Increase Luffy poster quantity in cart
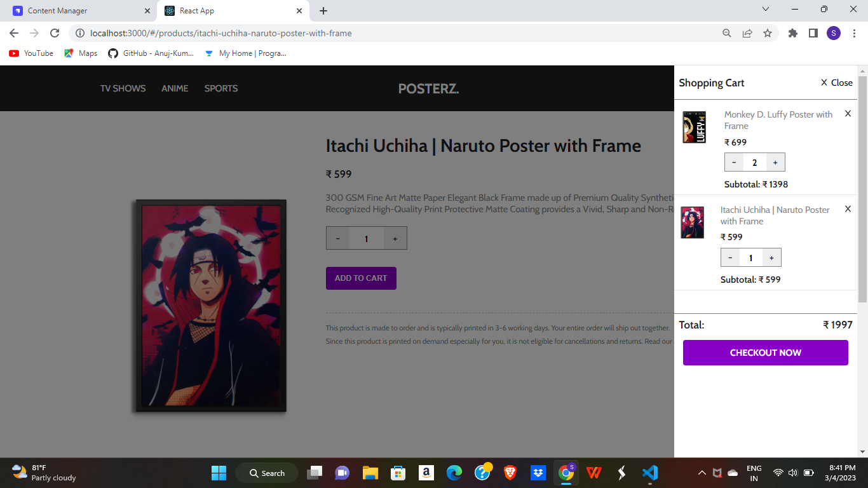This screenshot has height=488, width=868. point(775,162)
